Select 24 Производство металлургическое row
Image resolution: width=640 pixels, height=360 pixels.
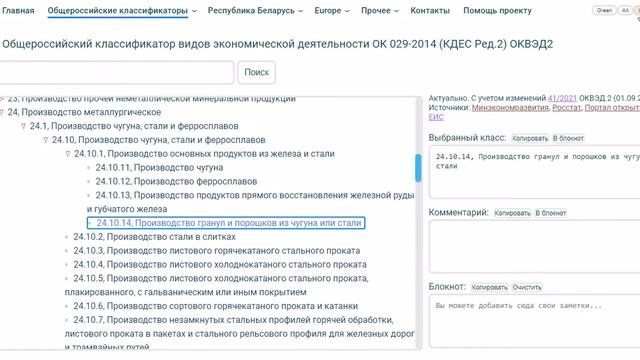(84, 112)
